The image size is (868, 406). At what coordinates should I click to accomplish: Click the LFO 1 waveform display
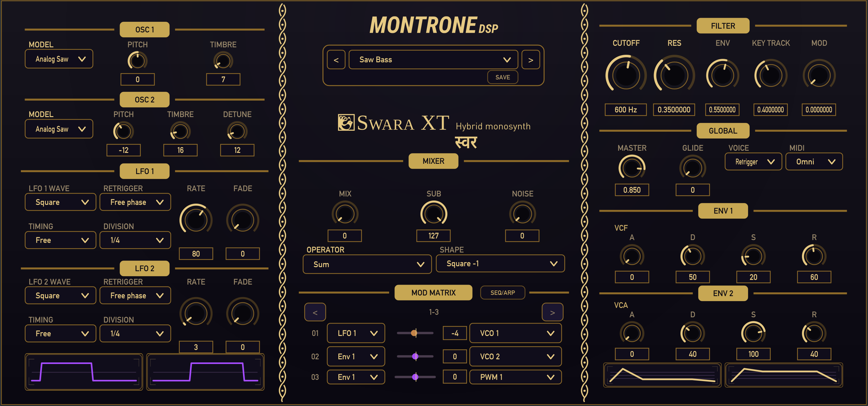pyautogui.click(x=84, y=372)
